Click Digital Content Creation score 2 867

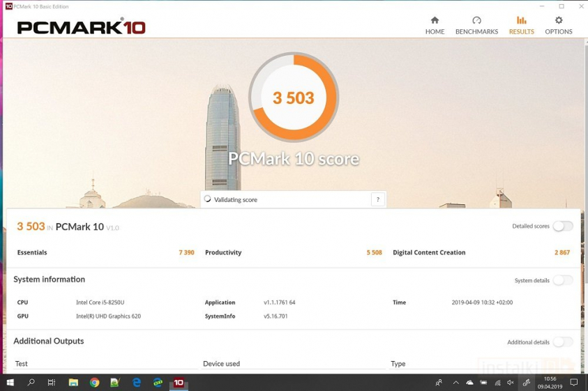tap(562, 252)
